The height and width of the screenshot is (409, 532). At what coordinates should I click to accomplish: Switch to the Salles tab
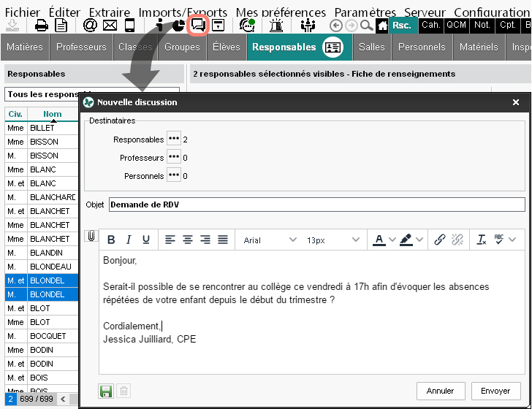pos(372,47)
